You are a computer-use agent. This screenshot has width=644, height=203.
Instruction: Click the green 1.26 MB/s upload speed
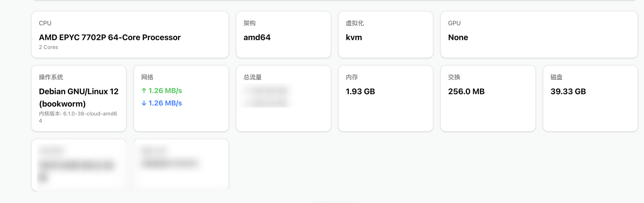165,91
